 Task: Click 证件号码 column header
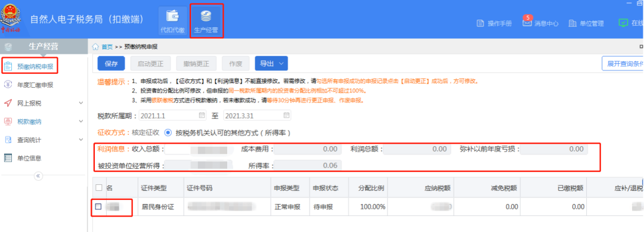[x=200, y=188]
